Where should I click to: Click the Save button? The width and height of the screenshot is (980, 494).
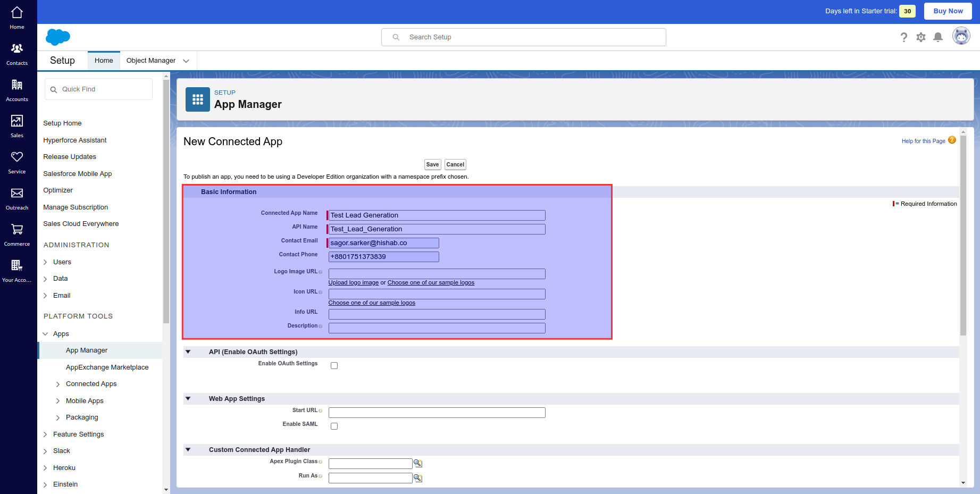tap(432, 165)
